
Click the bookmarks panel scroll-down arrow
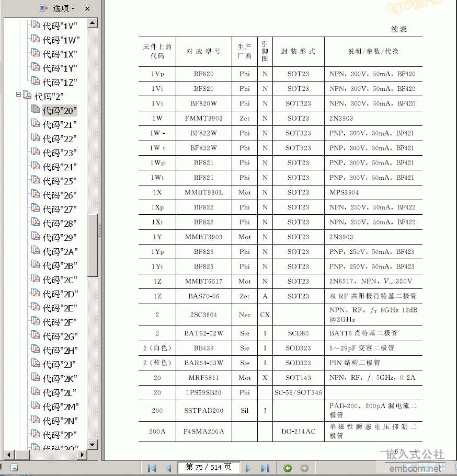coord(93,445)
